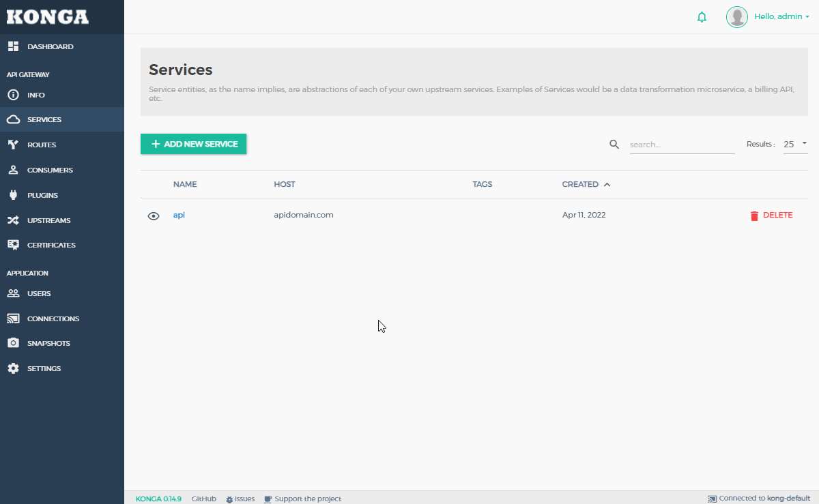The height and width of the screenshot is (504, 819).
Task: Open Snapshots label in sidebar
Action: coord(48,343)
